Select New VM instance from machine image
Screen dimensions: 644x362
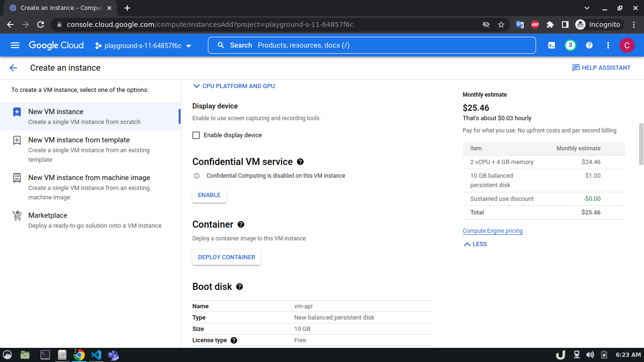pyautogui.click(x=90, y=187)
